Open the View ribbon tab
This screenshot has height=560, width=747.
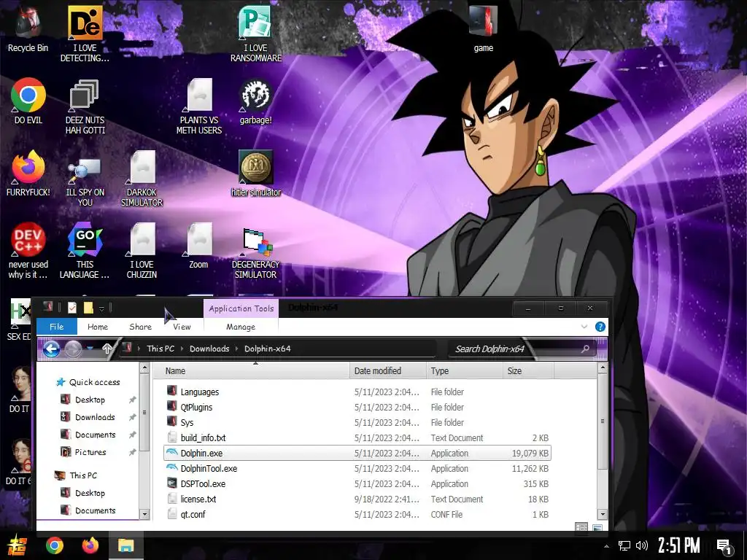pyautogui.click(x=182, y=327)
